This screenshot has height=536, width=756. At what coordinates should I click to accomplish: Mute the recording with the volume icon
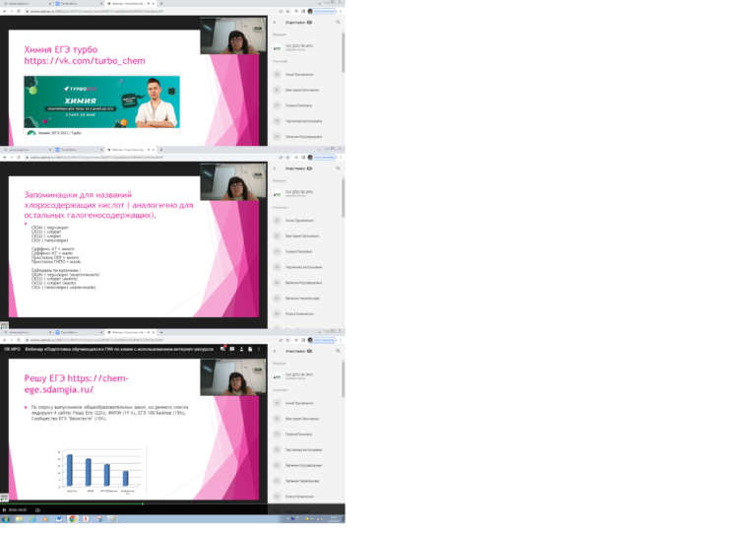click(37, 509)
